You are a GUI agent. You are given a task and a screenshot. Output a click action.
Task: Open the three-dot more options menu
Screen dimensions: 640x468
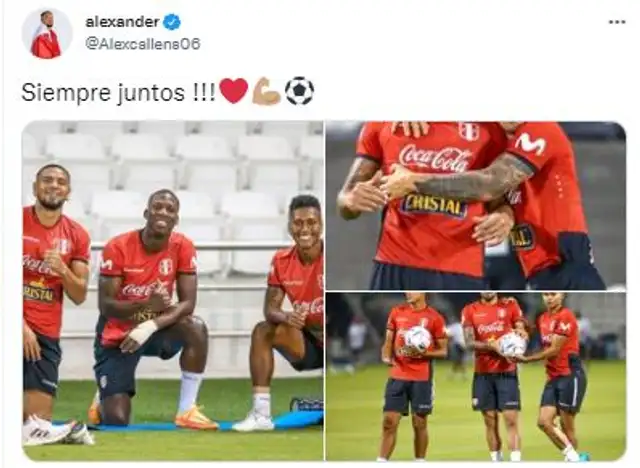617,22
